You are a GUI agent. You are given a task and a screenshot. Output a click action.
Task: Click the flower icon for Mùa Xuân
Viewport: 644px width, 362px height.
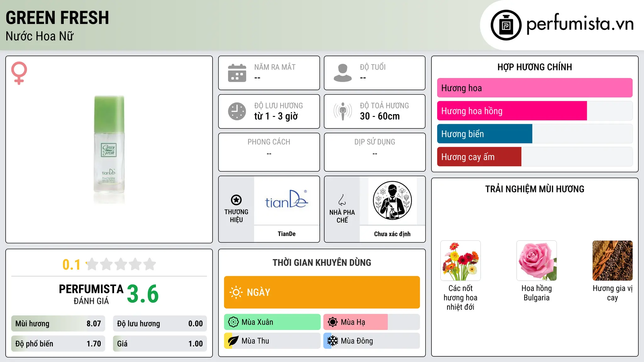233,322
